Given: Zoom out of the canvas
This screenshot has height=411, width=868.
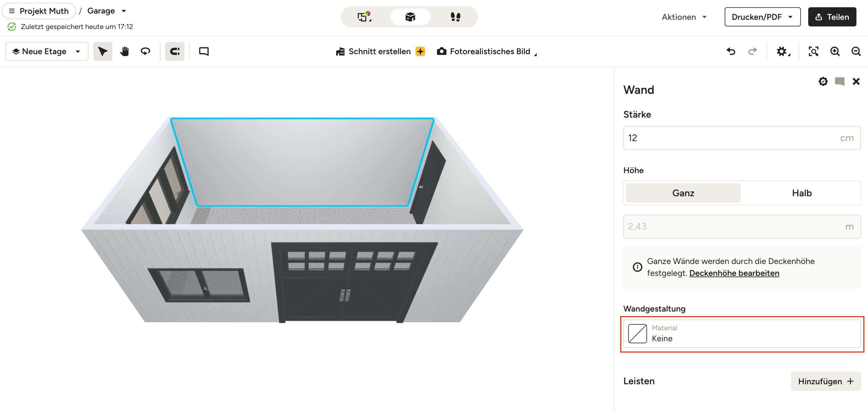Looking at the screenshot, I should pos(856,51).
